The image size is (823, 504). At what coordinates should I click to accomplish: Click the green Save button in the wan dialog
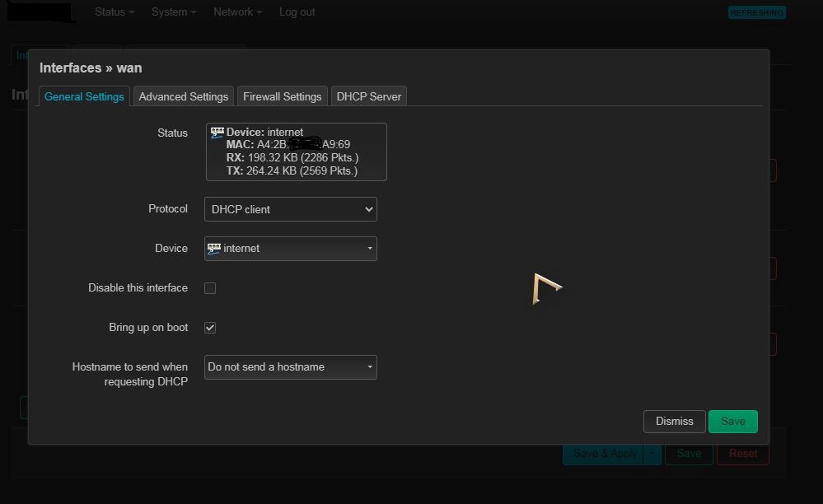pos(732,421)
